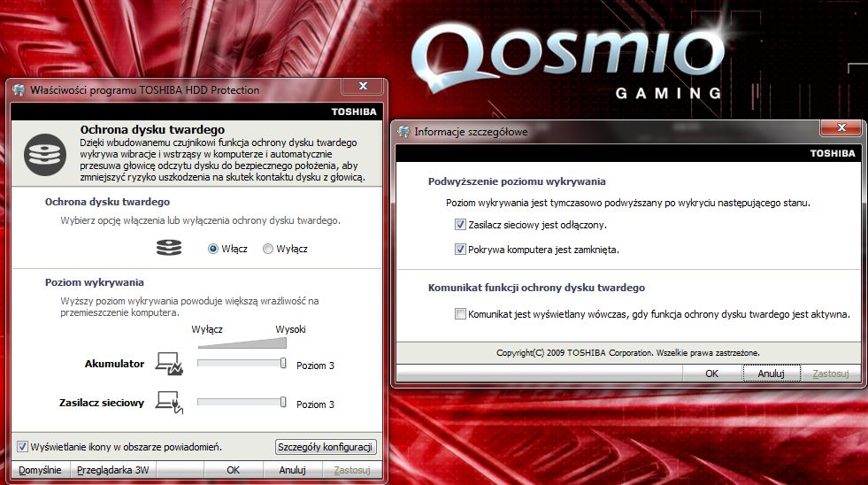Select the Włącz radio button
The width and height of the screenshot is (868, 485).
(213, 250)
